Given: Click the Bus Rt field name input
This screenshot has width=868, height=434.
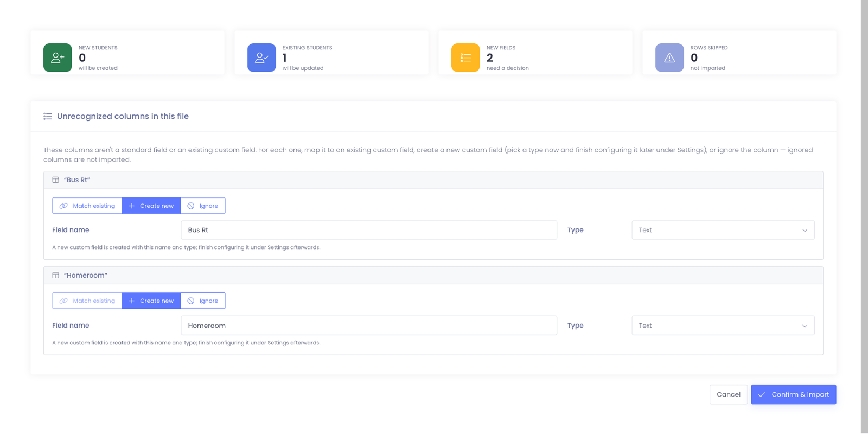Looking at the screenshot, I should tap(369, 230).
